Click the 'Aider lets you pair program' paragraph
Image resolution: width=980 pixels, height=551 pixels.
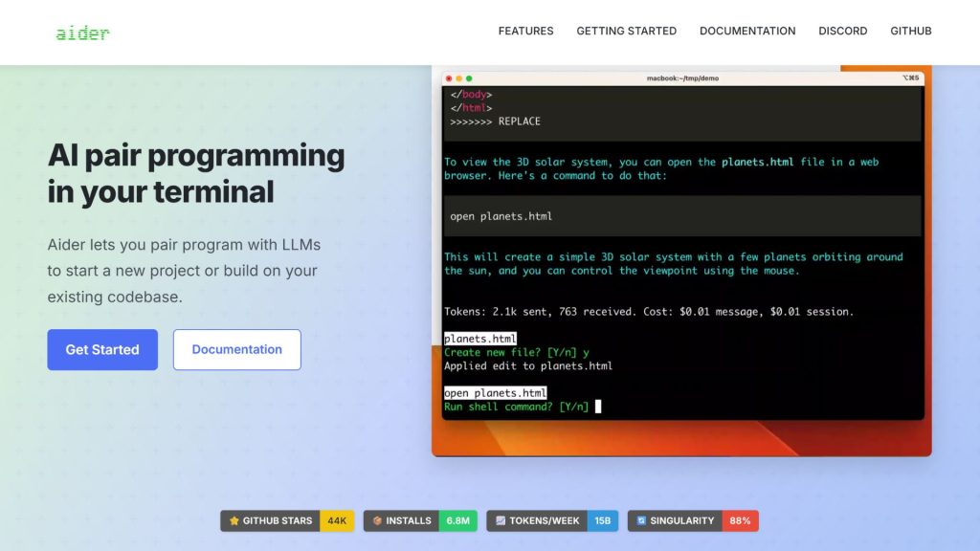tap(184, 271)
